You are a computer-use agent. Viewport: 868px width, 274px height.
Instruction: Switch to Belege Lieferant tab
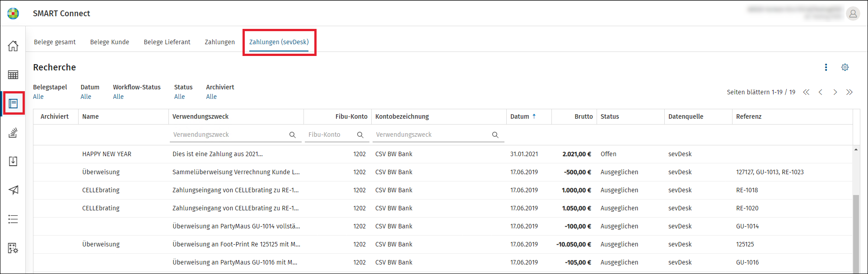click(x=167, y=42)
